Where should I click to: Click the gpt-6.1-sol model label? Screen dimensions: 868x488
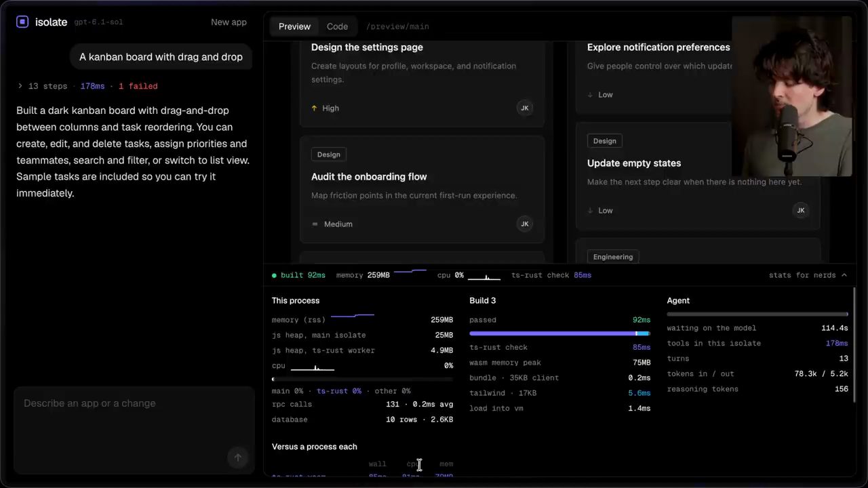[x=99, y=22]
